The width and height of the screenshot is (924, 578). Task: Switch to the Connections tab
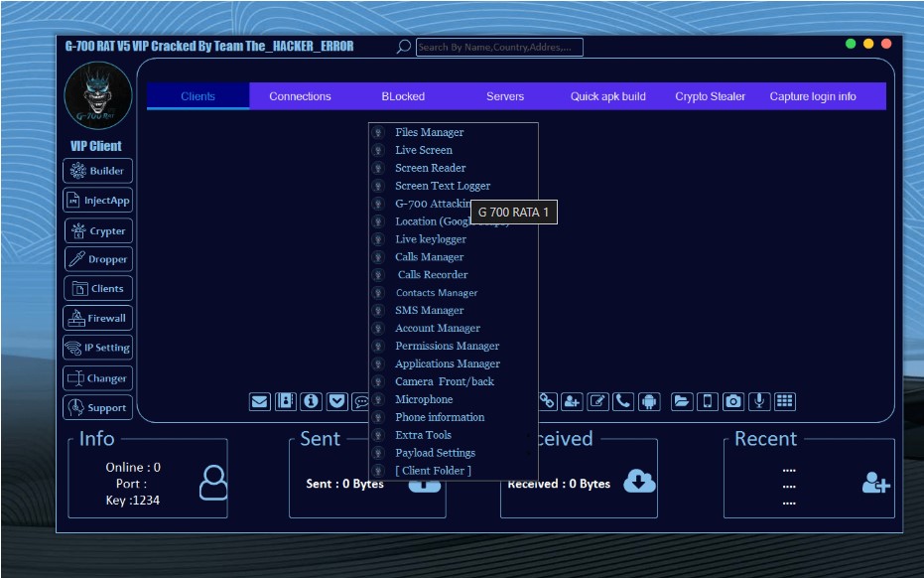(x=300, y=96)
